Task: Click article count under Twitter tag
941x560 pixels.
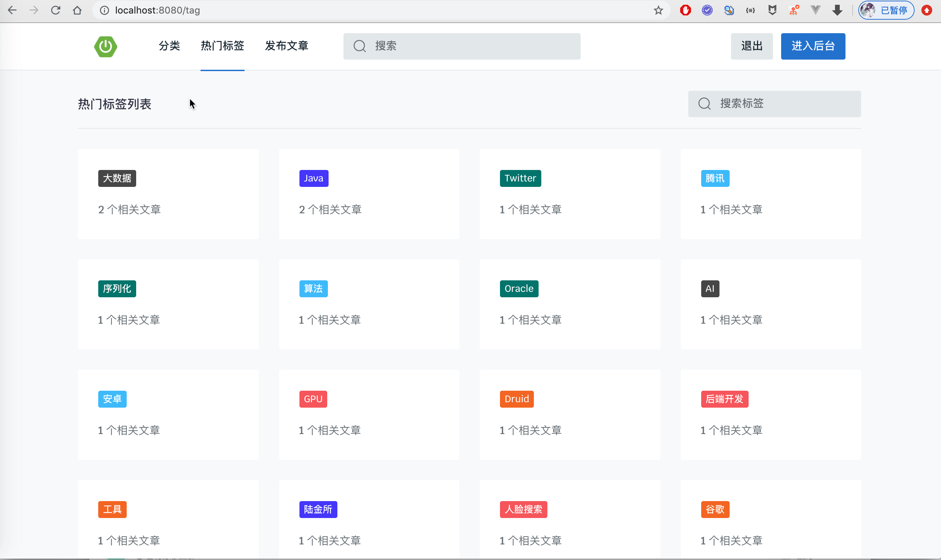Action: coord(531,210)
